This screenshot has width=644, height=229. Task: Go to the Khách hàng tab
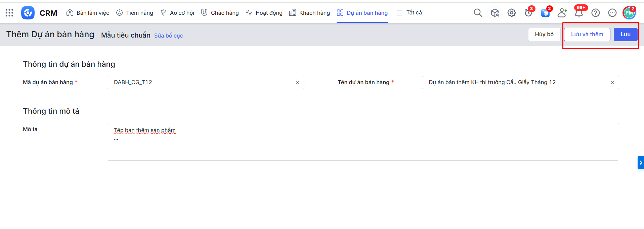[x=309, y=13]
